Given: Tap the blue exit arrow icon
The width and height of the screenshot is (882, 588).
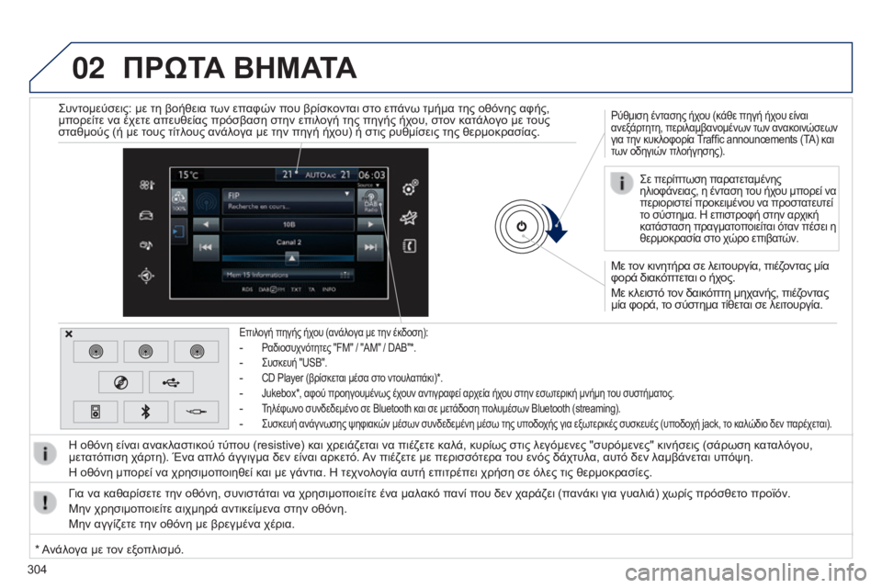Looking at the screenshot, I should (x=178, y=232).
